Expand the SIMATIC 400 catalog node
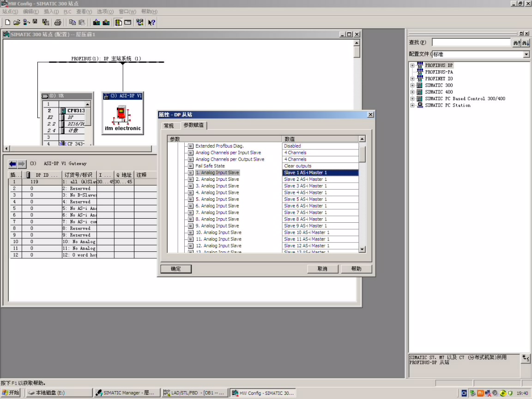This screenshot has height=399, width=532. tap(412, 92)
